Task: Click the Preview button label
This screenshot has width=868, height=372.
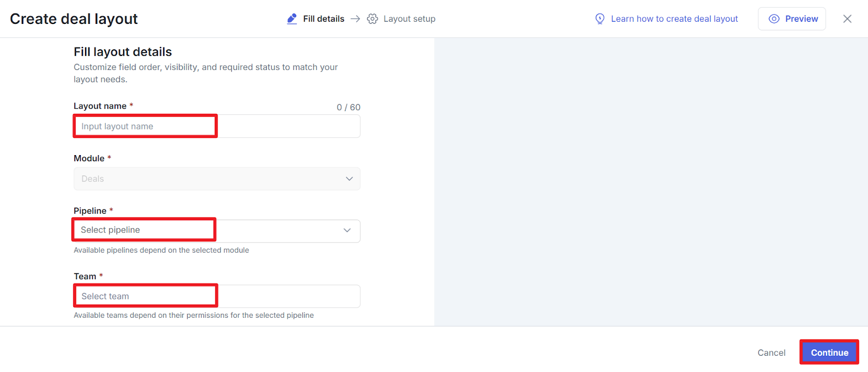Action: pos(801,19)
